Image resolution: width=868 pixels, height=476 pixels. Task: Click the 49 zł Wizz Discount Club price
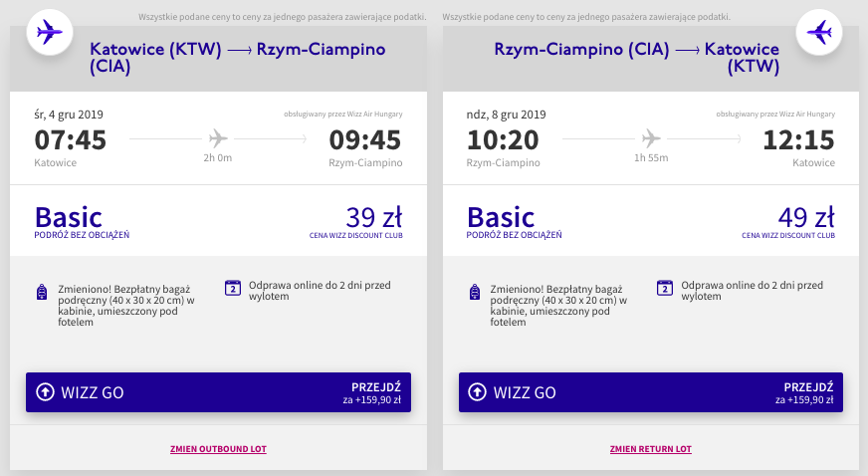(788, 222)
